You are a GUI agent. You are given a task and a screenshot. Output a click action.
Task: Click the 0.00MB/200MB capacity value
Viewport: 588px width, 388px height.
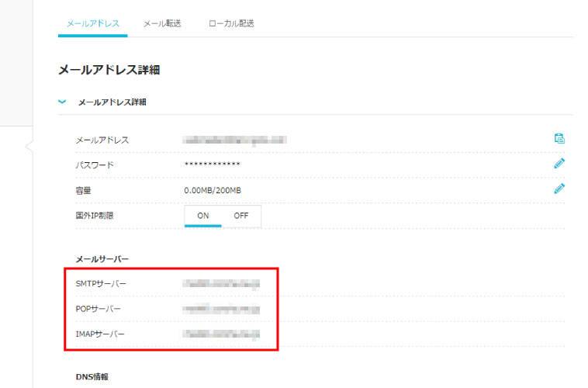(213, 189)
